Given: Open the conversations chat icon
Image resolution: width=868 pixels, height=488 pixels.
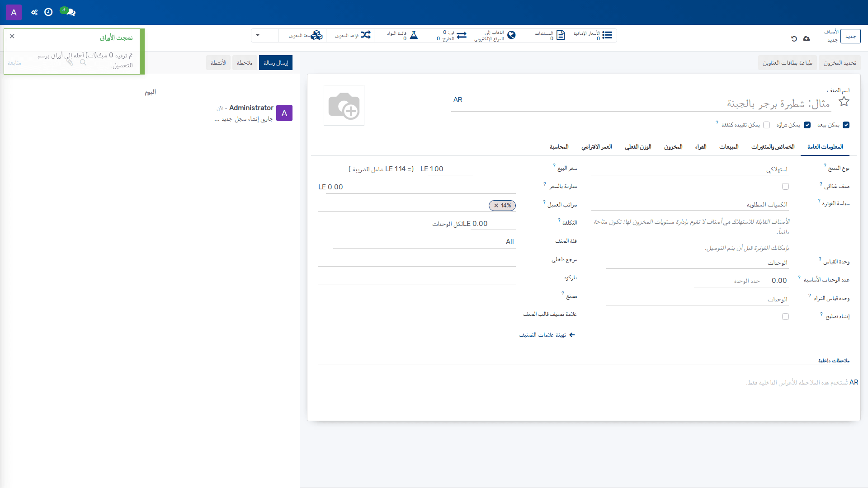Looking at the screenshot, I should (71, 12).
